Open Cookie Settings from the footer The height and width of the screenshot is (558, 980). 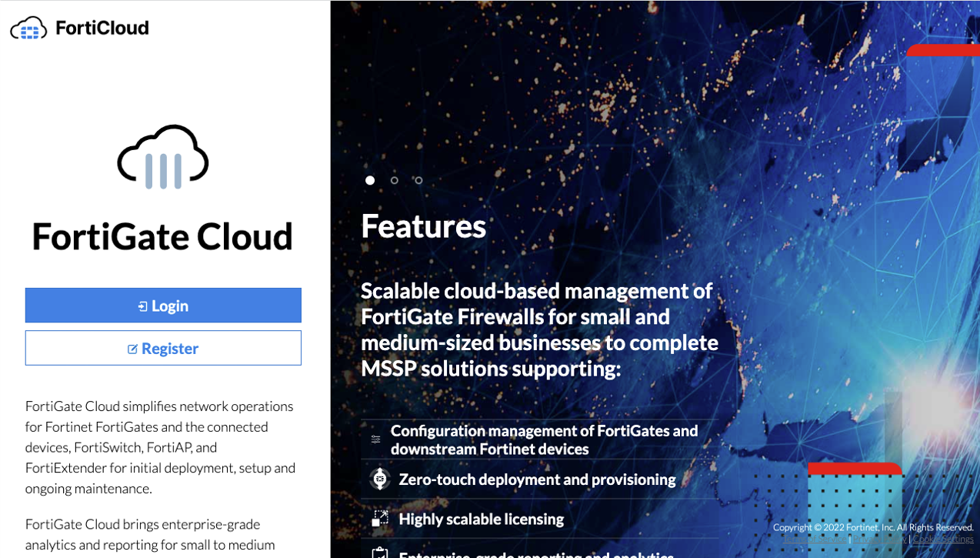[944, 539]
